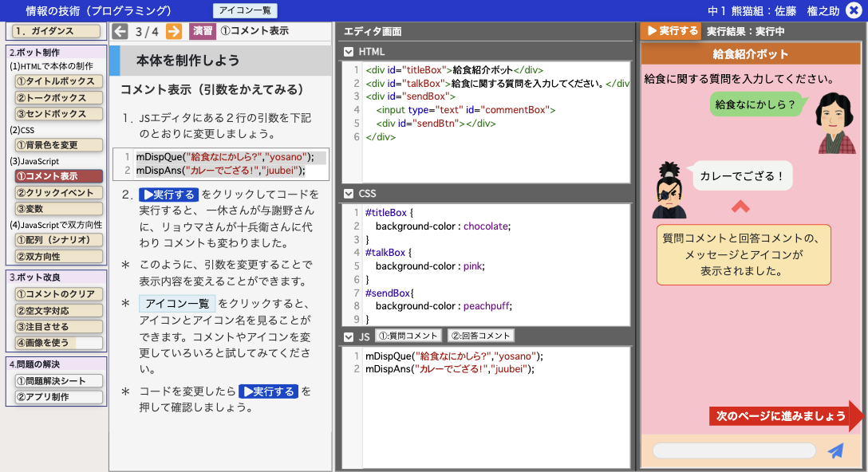Open ①配列（シナリオ）lesson
This screenshot has height=472, width=868.
coord(59,240)
